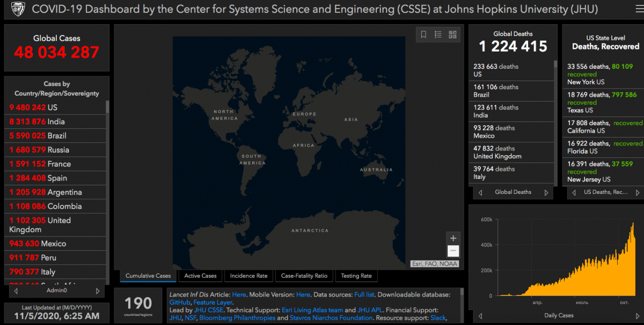The height and width of the screenshot is (325, 644).
Task: Click the Global Deaths total 1 224 415
Action: pos(513,47)
